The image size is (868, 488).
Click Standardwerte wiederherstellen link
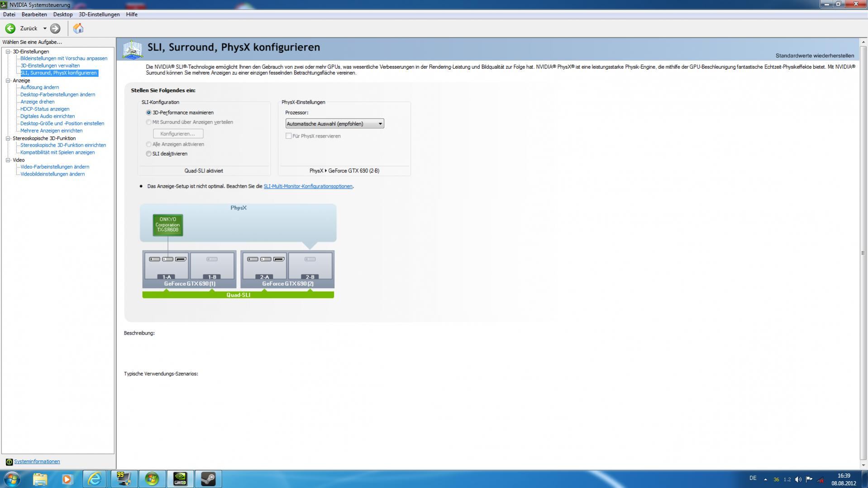pyautogui.click(x=815, y=56)
